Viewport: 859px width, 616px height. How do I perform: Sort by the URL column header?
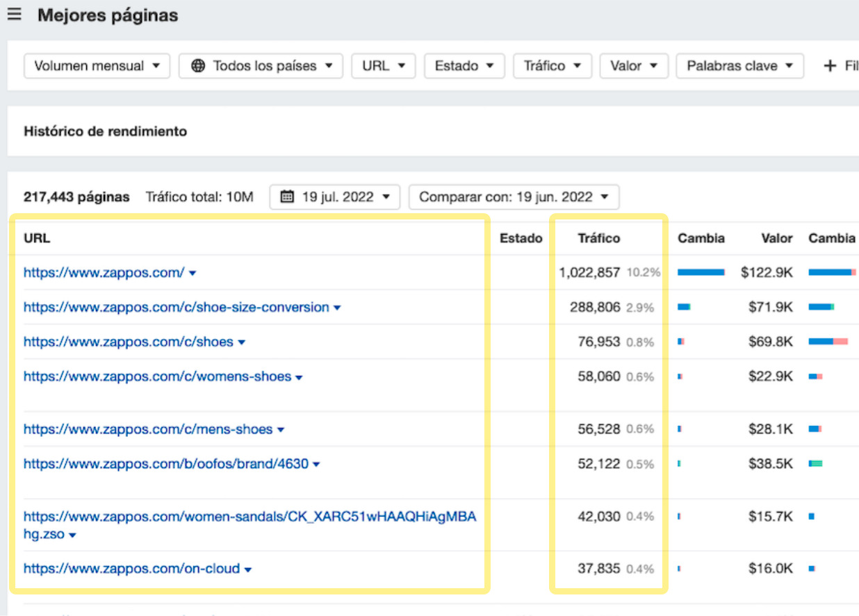37,238
